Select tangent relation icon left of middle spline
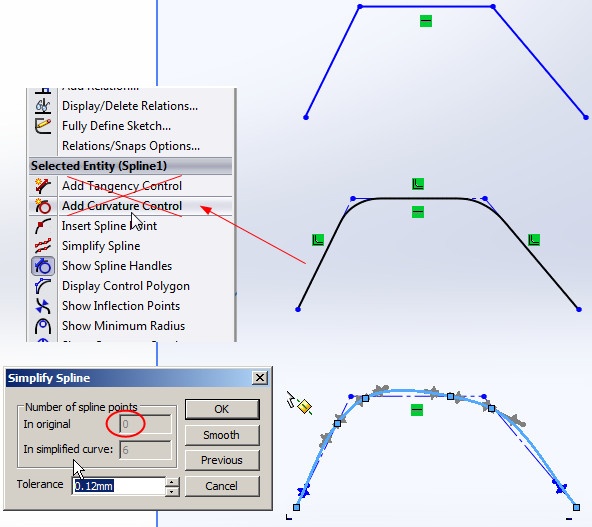 click(318, 240)
